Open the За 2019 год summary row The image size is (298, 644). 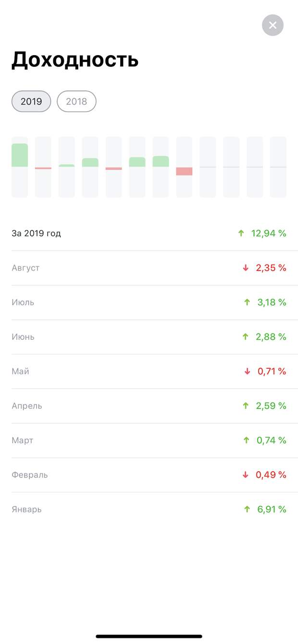tap(149, 233)
